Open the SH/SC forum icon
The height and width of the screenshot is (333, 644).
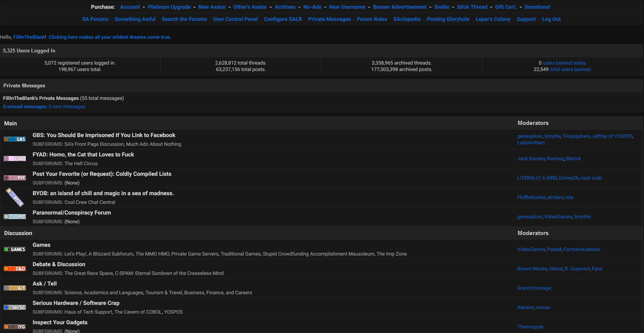15,308
